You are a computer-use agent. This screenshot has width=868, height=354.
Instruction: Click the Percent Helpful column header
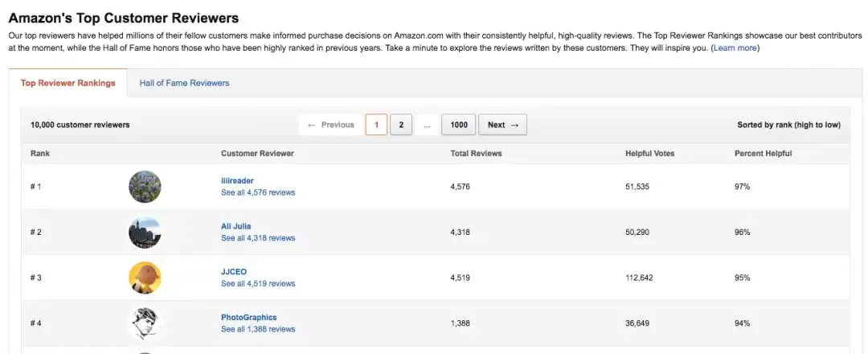tap(764, 154)
